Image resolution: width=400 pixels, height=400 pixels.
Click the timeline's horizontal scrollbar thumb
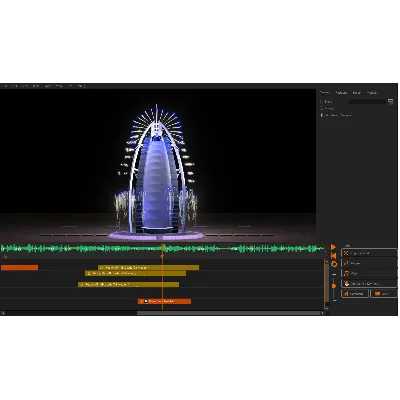pyautogui.click(x=229, y=313)
